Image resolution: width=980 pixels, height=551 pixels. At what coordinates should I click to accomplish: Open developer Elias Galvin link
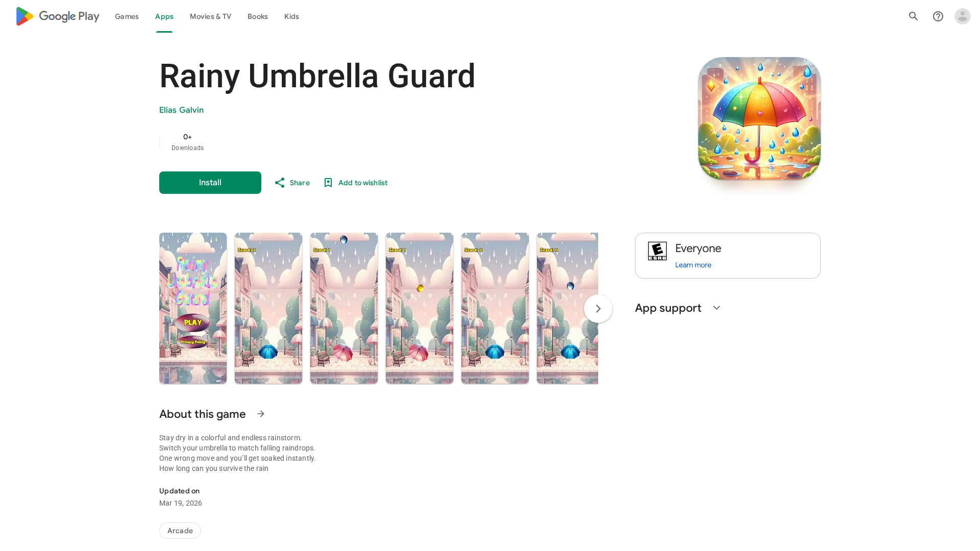pos(181,110)
